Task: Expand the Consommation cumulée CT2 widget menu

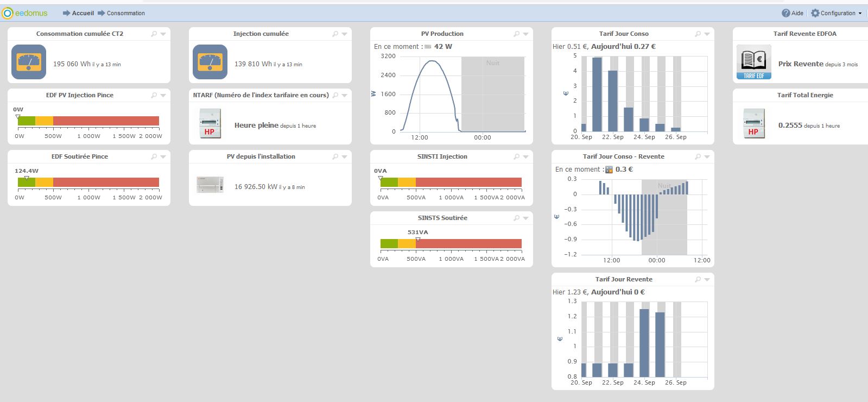Action: (x=163, y=34)
